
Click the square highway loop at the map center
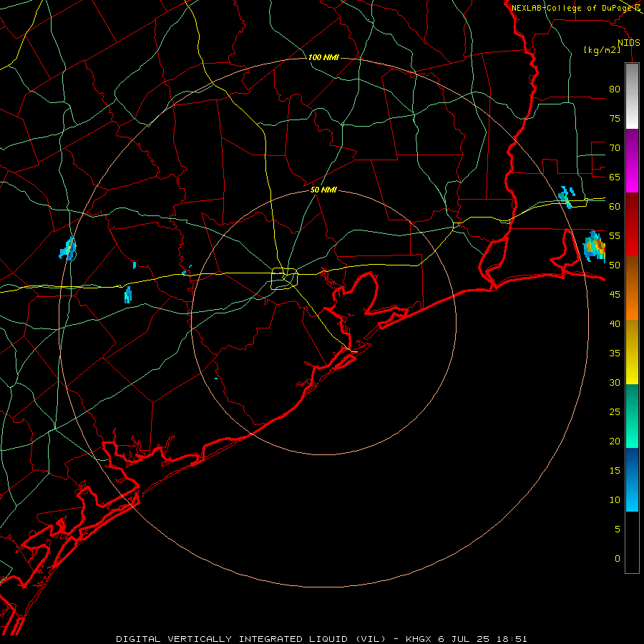point(285,278)
